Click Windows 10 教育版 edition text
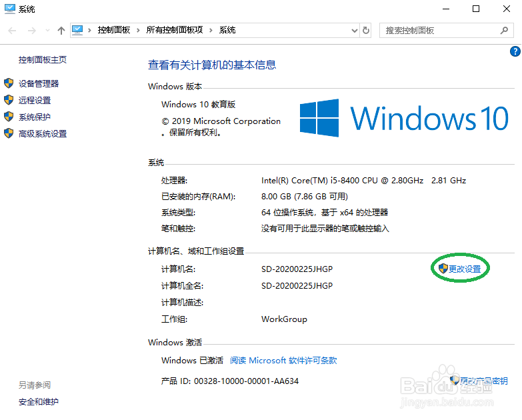Screen dimensions: 522x420 coord(199,105)
